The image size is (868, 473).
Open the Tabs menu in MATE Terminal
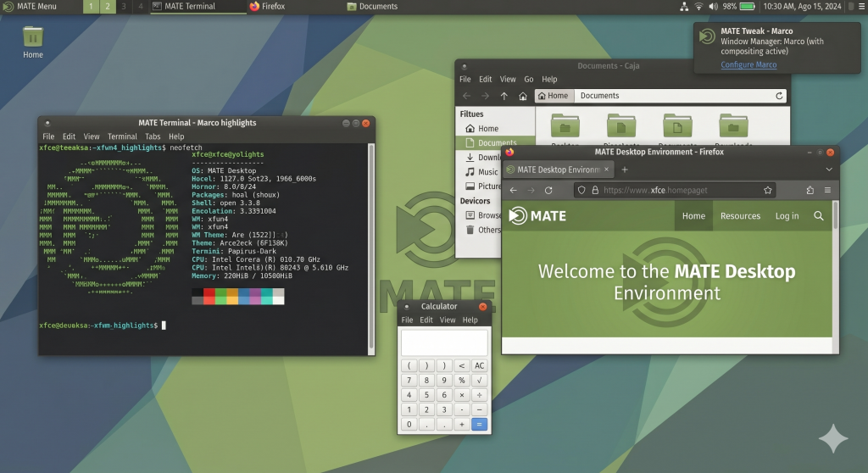click(153, 136)
